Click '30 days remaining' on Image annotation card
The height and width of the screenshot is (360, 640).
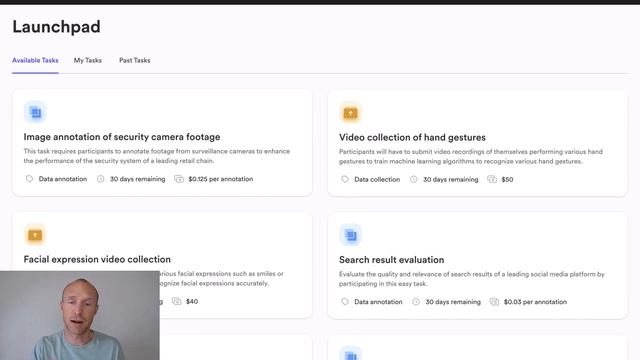coord(138,179)
